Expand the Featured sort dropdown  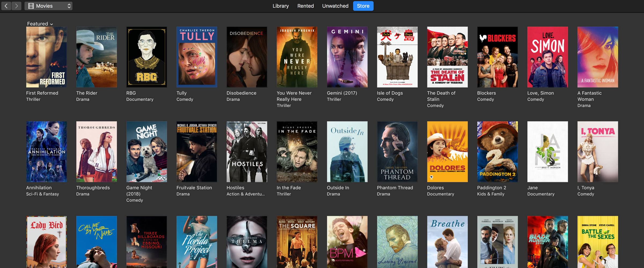(x=40, y=24)
